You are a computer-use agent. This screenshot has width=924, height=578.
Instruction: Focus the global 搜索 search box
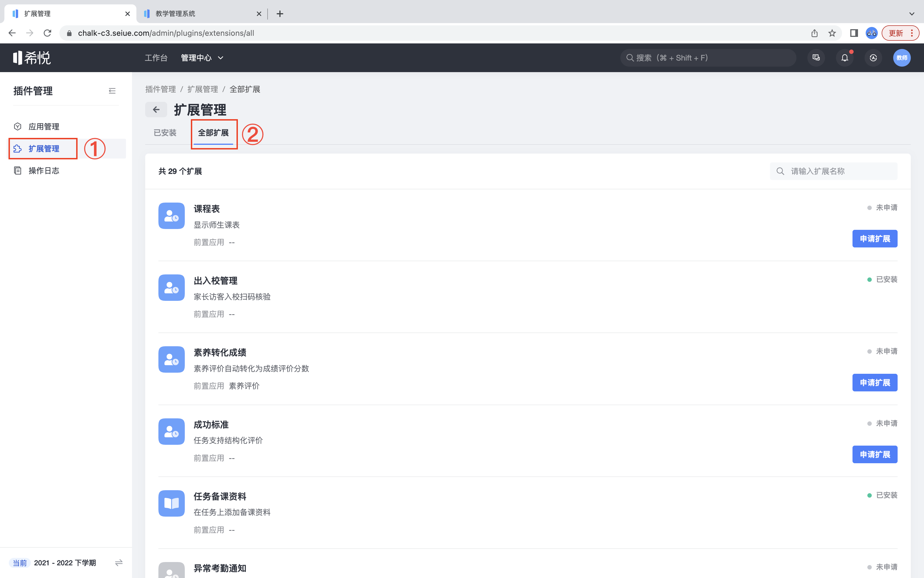pyautogui.click(x=708, y=58)
